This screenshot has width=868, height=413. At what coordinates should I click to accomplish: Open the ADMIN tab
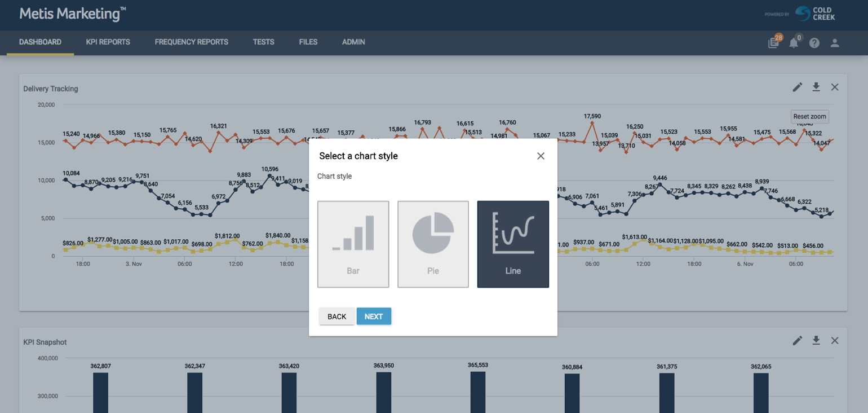(353, 42)
